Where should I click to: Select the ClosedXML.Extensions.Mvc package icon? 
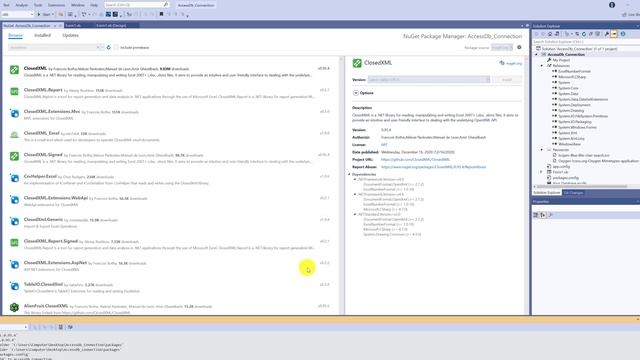coord(14,113)
